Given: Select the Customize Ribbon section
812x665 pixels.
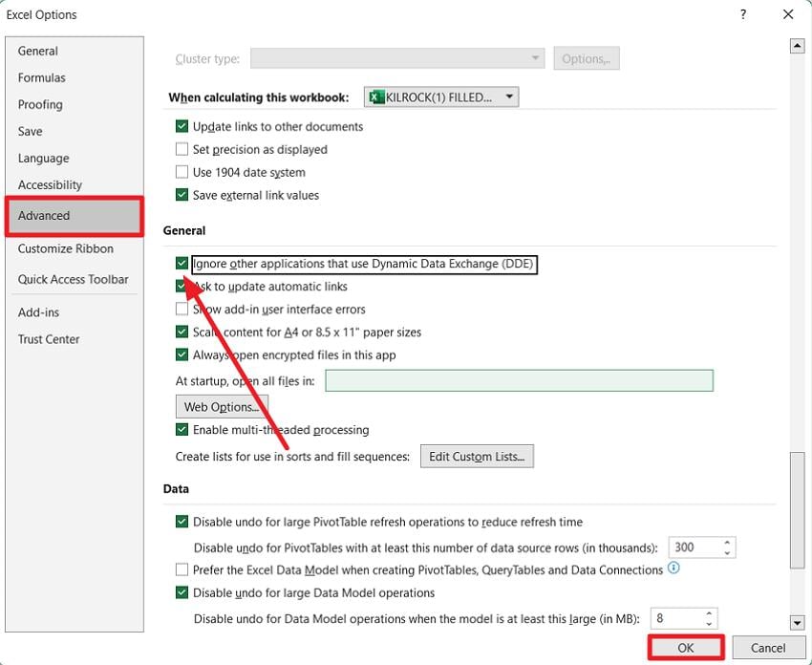Looking at the screenshot, I should (65, 248).
